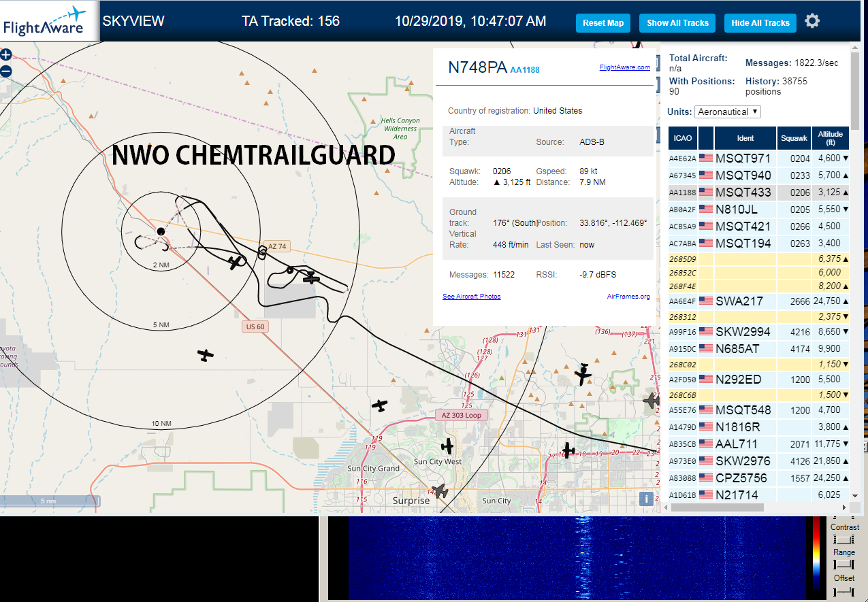Image resolution: width=868 pixels, height=602 pixels.
Task: Click the horizontal scrollbar right arrow
Action: click(845, 507)
